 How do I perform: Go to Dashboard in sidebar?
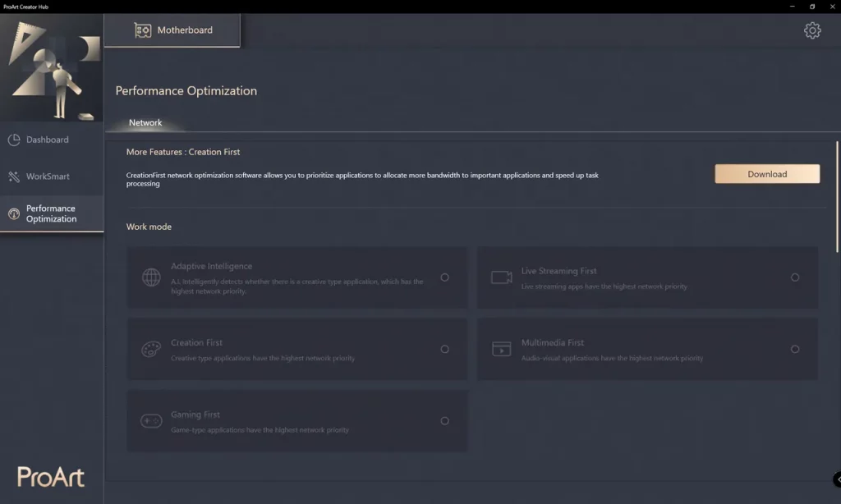[52, 140]
